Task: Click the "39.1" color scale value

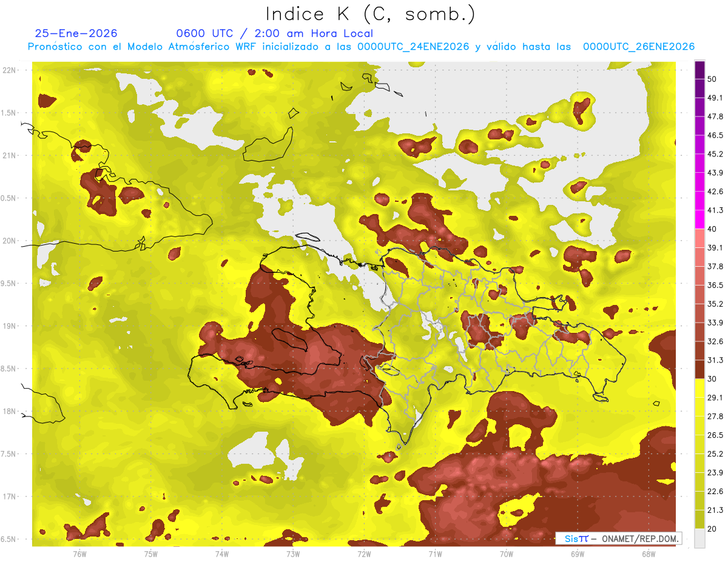Action: [715, 248]
